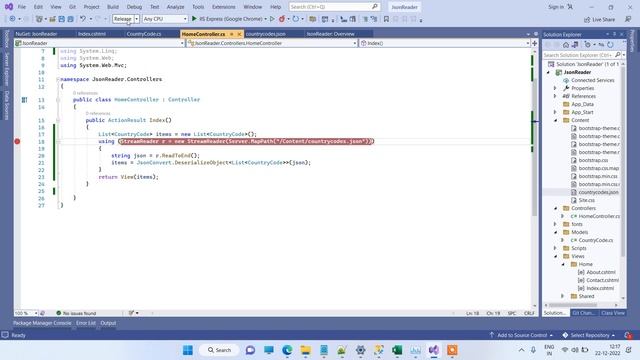Click the browser refresh icon in toolbar

tap(296, 19)
